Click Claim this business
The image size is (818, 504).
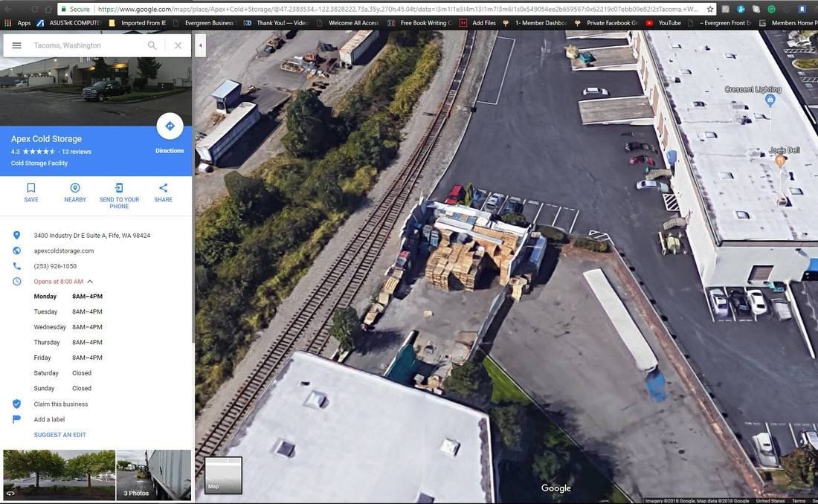(59, 404)
